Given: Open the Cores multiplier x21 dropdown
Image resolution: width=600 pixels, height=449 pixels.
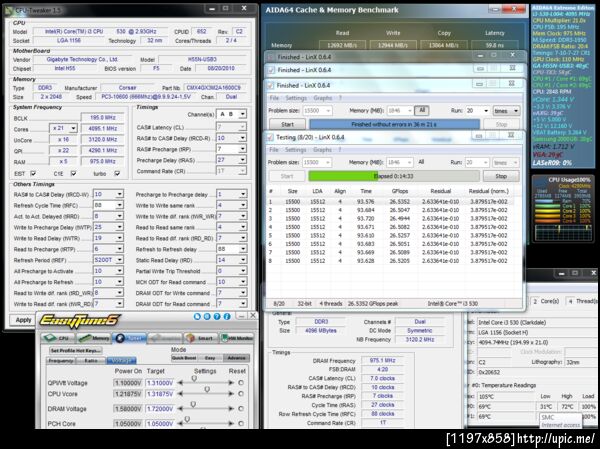Looking at the screenshot, I should pos(73,128).
